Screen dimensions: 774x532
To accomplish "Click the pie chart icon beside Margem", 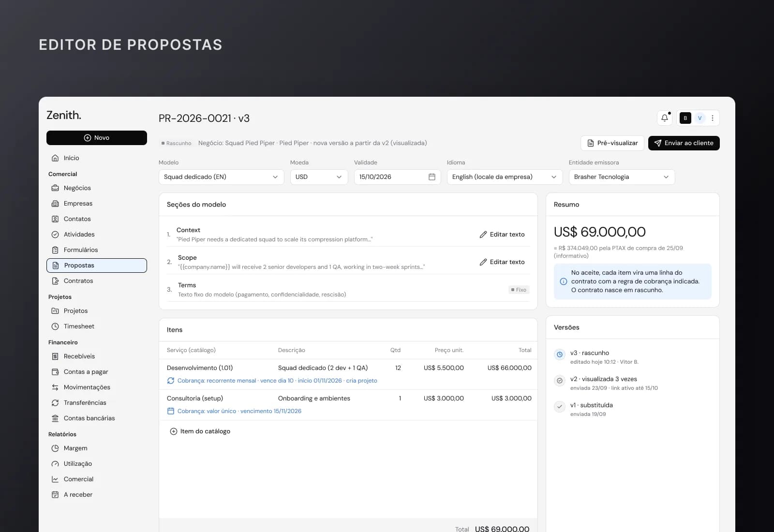I will (55, 448).
